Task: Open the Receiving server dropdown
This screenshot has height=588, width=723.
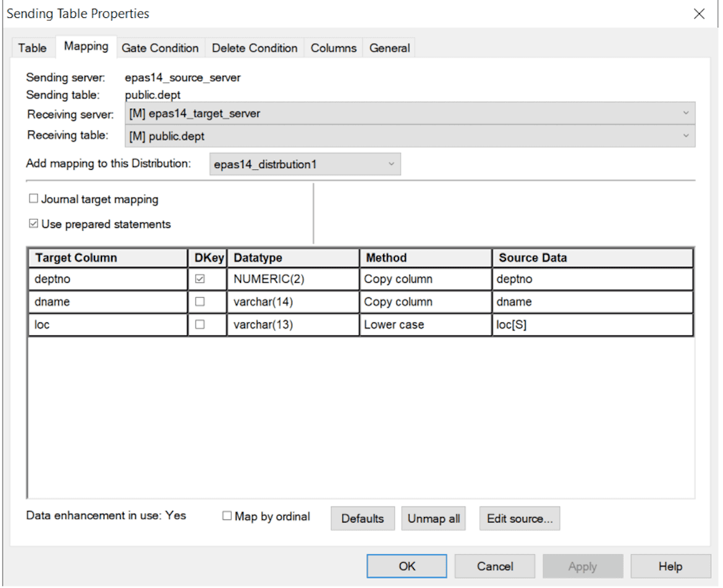Action: tap(686, 113)
